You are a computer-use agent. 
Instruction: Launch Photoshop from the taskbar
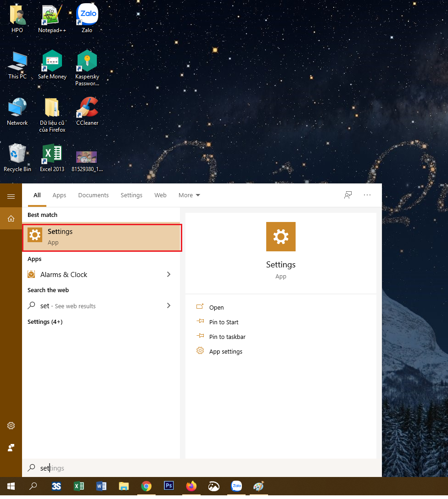click(x=168, y=486)
